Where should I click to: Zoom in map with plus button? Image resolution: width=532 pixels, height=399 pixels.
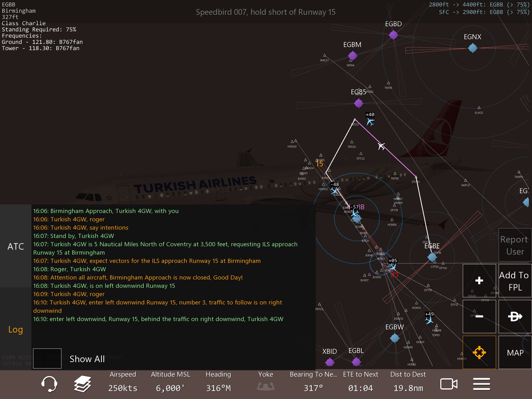479,281
